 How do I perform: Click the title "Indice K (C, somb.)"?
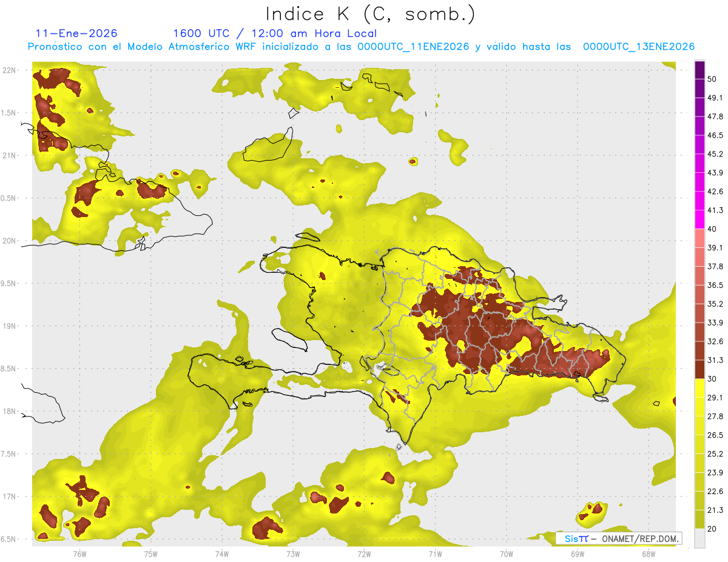[x=370, y=14]
